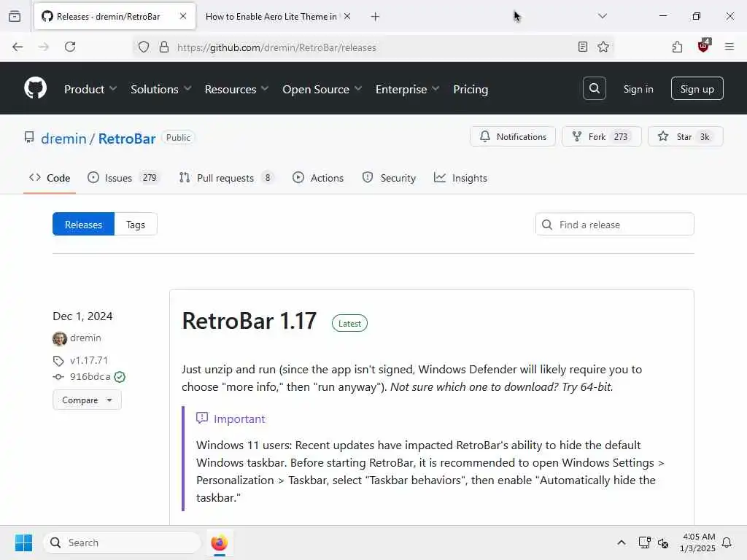Expand the Product dropdown menu
Image resolution: width=747 pixels, height=560 pixels.
click(90, 89)
